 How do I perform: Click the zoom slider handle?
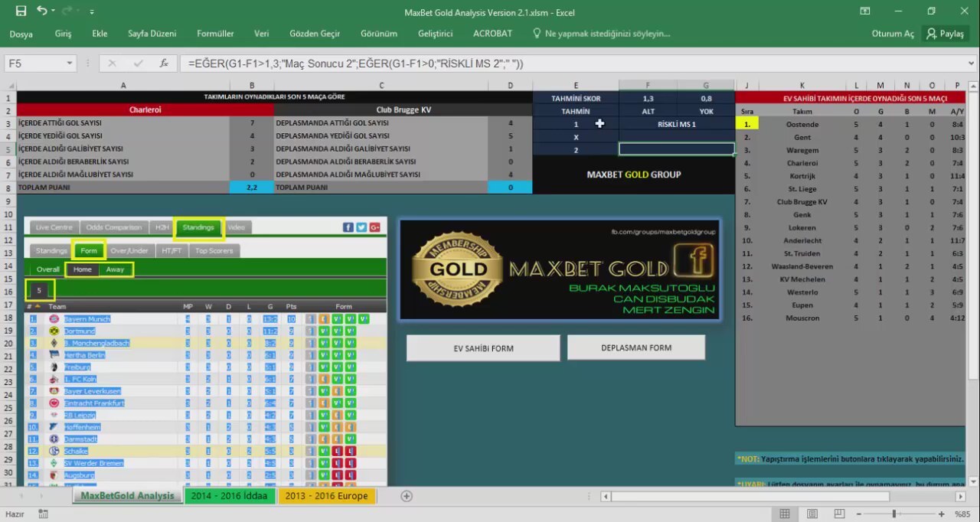click(x=893, y=514)
